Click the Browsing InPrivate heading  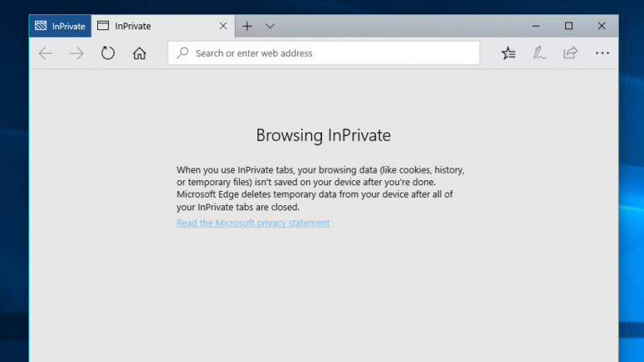tap(323, 136)
